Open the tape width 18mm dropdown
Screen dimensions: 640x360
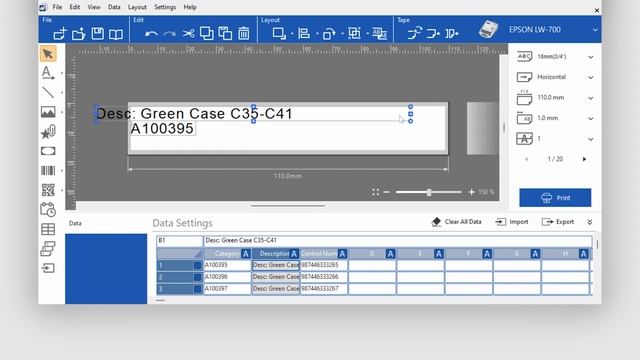[591, 57]
